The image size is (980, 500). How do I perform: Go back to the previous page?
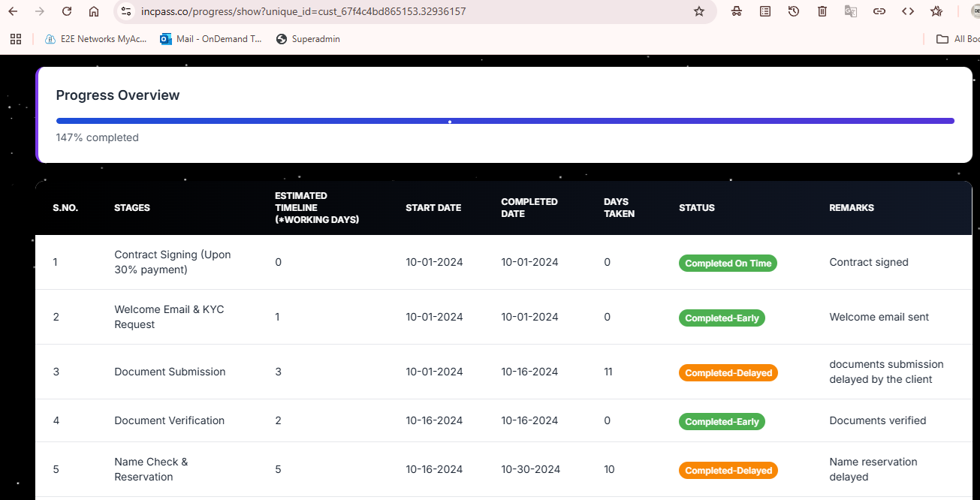[13, 11]
